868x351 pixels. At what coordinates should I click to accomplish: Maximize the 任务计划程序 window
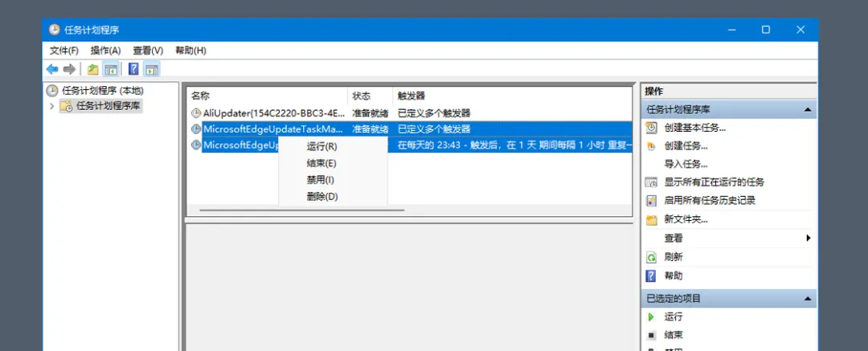pyautogui.click(x=766, y=30)
